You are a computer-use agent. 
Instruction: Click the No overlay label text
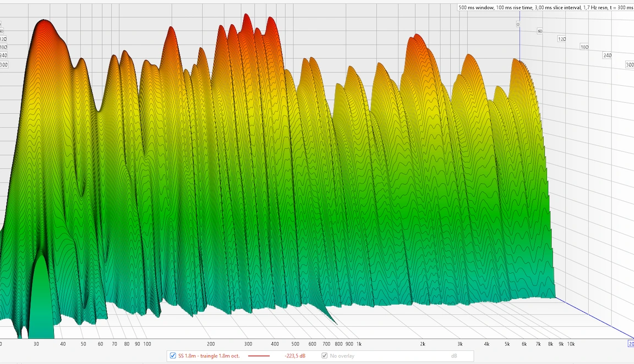(342, 356)
